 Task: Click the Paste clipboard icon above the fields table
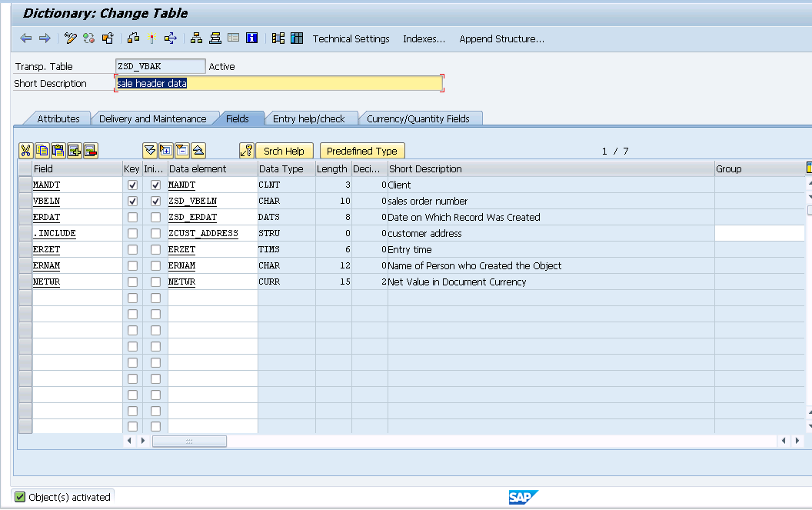[58, 151]
